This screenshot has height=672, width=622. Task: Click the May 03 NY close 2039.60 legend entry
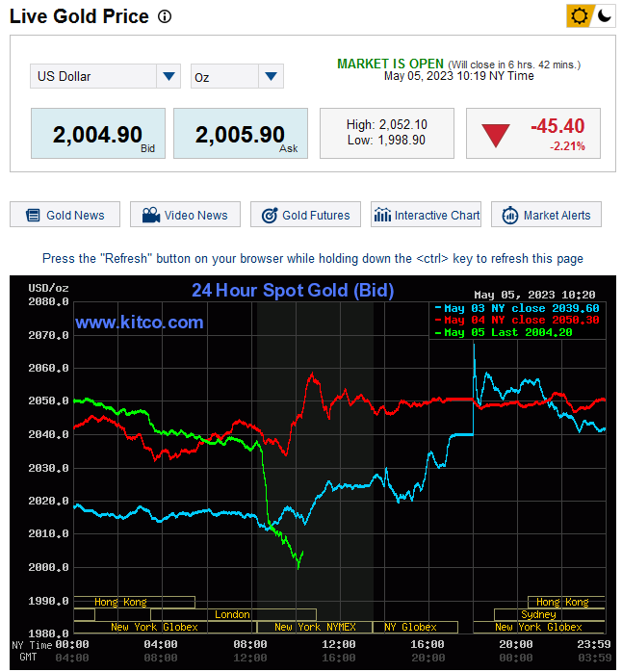tap(516, 309)
